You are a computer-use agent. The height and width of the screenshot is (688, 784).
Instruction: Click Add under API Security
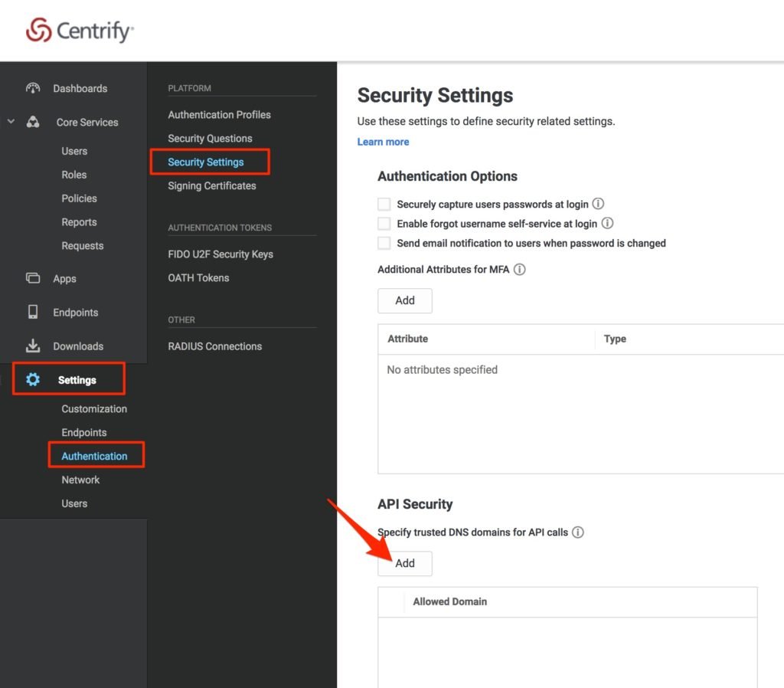[x=404, y=563]
